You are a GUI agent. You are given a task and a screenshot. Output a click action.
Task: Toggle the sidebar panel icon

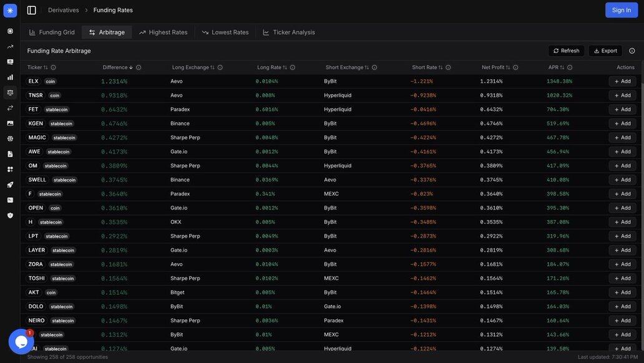(31, 10)
